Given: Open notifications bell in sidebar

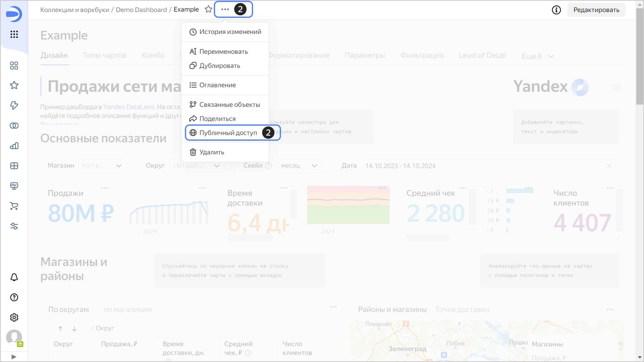Looking at the screenshot, I should [x=14, y=277].
